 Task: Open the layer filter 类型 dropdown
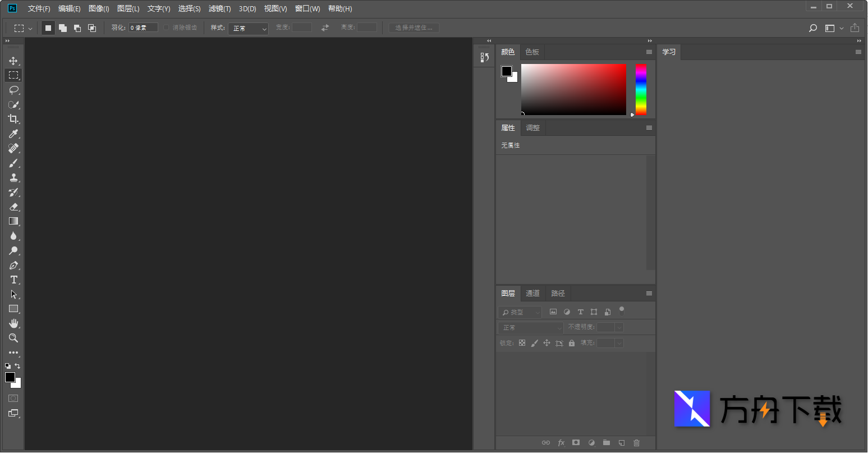pyautogui.click(x=519, y=312)
